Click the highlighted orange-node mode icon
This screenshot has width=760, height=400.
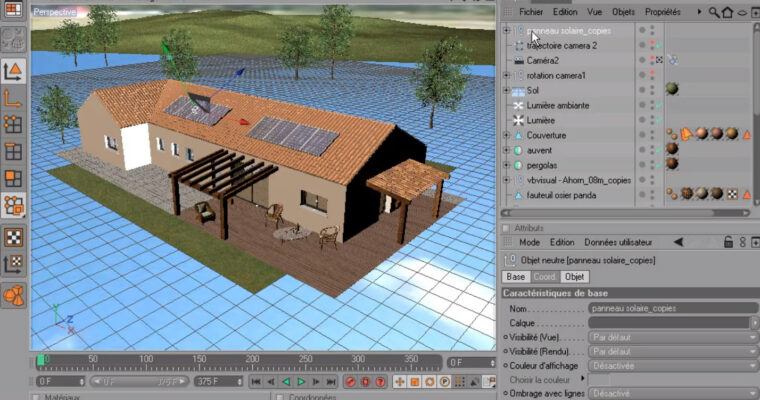(x=13, y=206)
